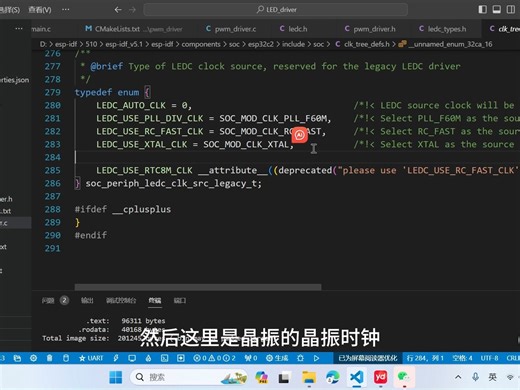Switch to the ledc.h editor tab
The width and height of the screenshot is (520, 390).
pyautogui.click(x=293, y=29)
